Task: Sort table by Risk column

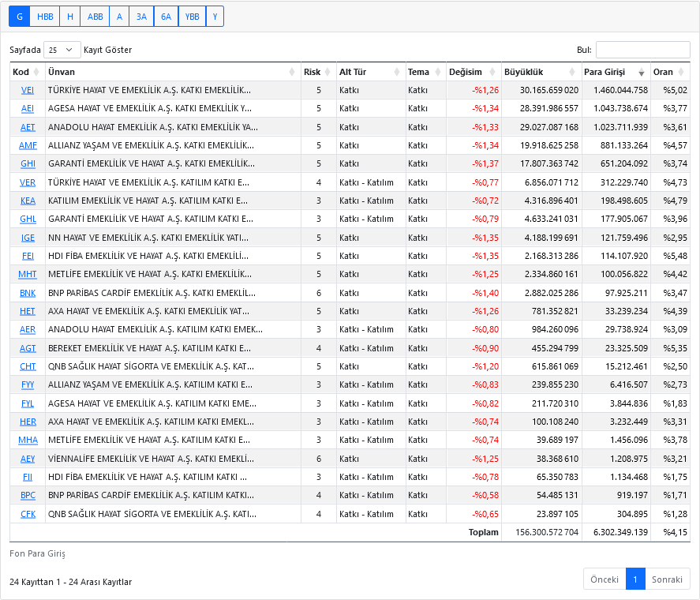Action: coord(318,72)
